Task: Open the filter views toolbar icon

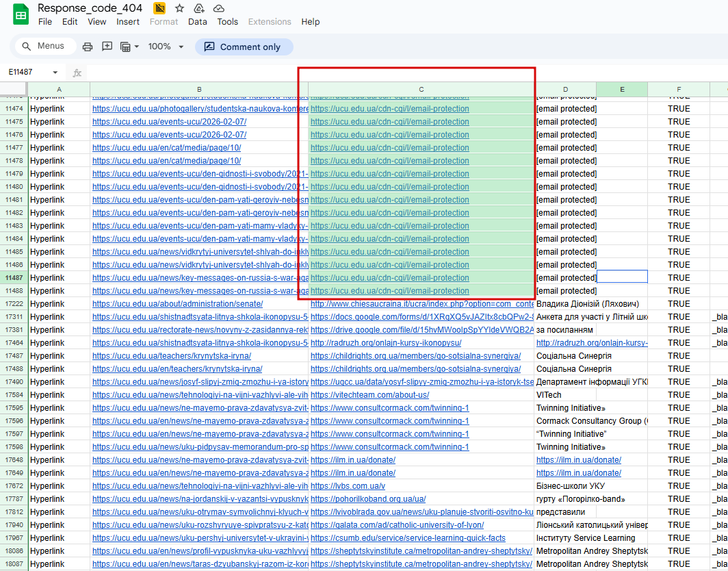Action: point(125,47)
